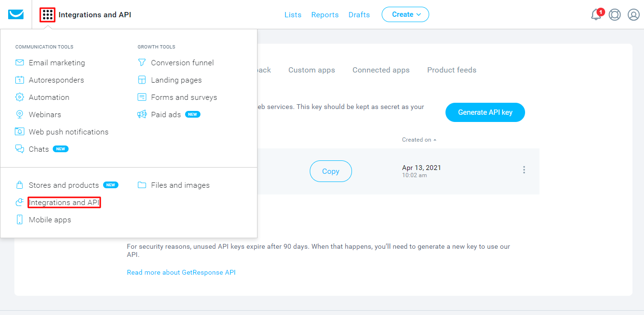Expand the Create dropdown button
Viewport: 644px width, 315px height.
(405, 14)
